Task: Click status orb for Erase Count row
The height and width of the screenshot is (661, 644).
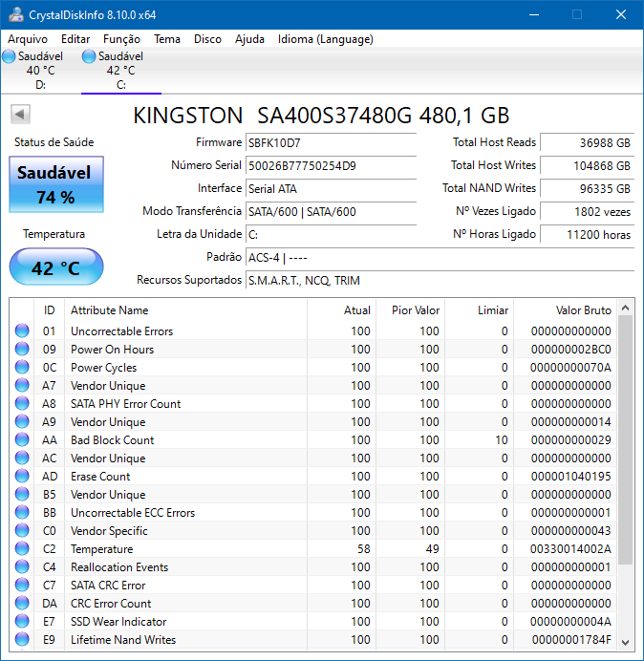Action: point(22,476)
